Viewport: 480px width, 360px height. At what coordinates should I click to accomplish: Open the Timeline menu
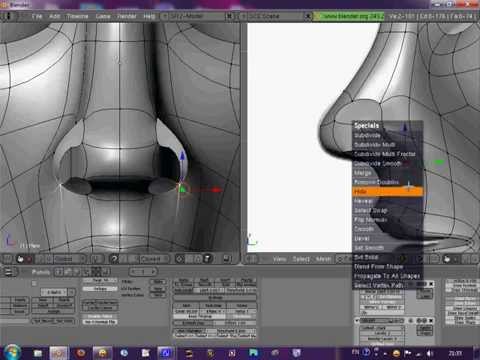click(77, 16)
